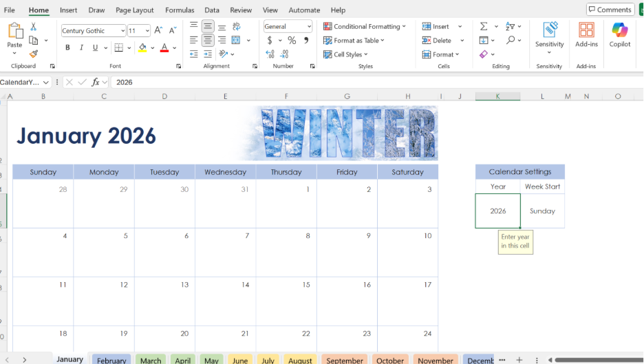Click the AutoSum sigma icon

pyautogui.click(x=484, y=26)
